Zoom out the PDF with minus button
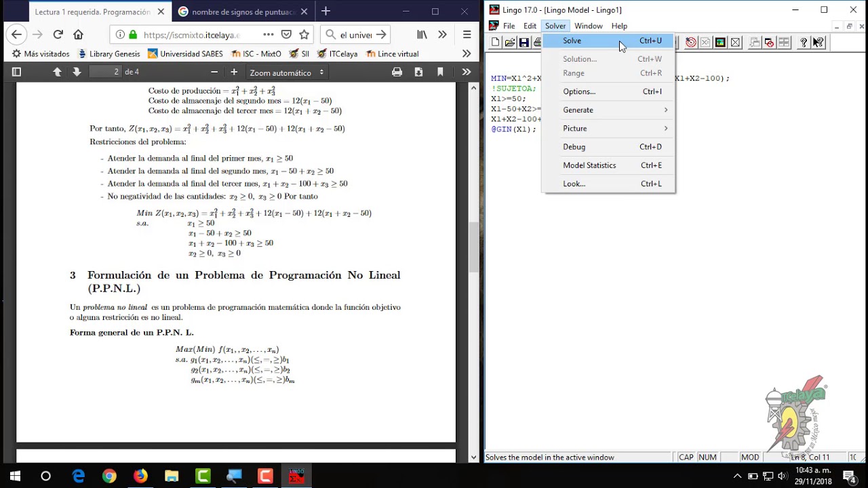Viewport: 868px width, 488px height. [x=214, y=72]
